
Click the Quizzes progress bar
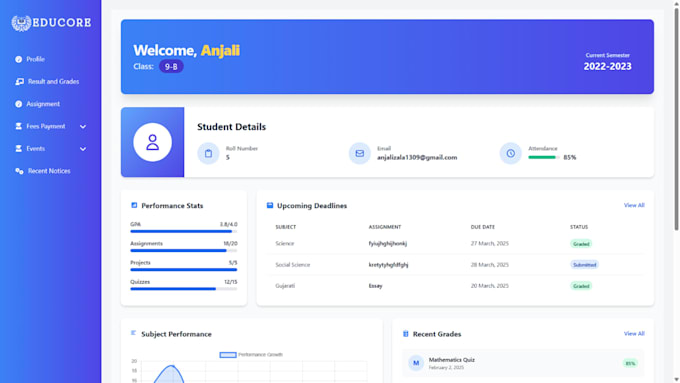pos(183,289)
